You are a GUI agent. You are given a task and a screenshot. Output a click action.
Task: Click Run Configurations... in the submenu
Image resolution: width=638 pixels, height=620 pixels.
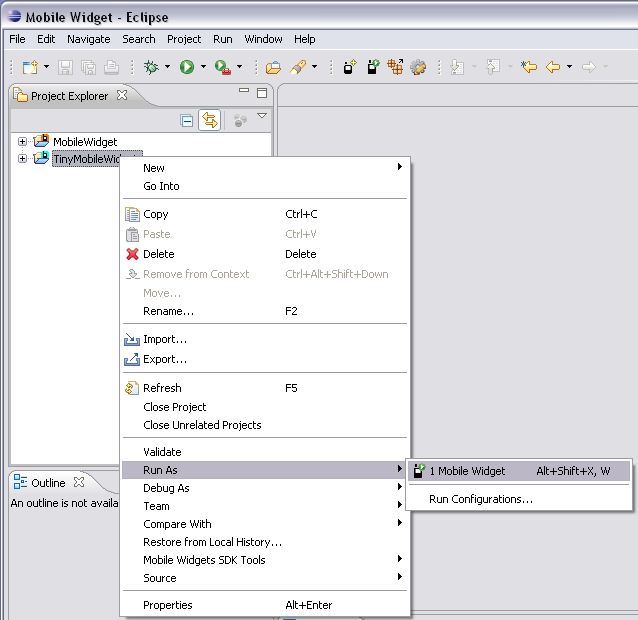tap(480, 499)
